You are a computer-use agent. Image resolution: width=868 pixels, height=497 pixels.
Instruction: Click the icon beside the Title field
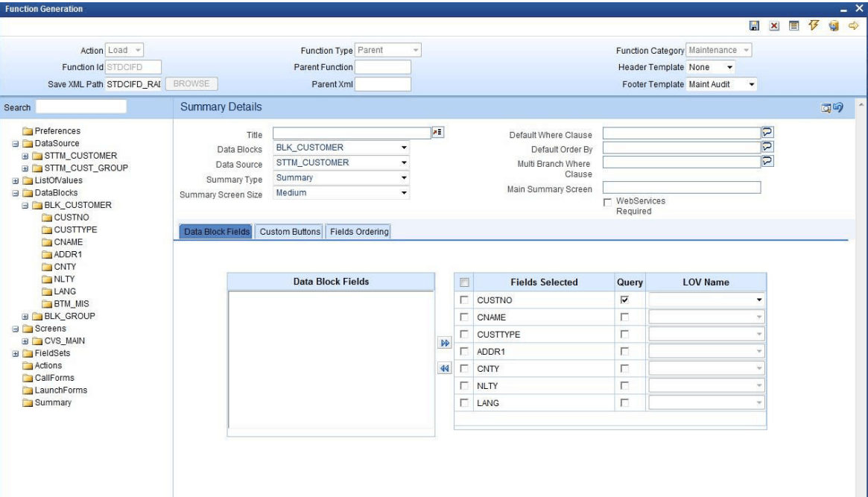[438, 133]
